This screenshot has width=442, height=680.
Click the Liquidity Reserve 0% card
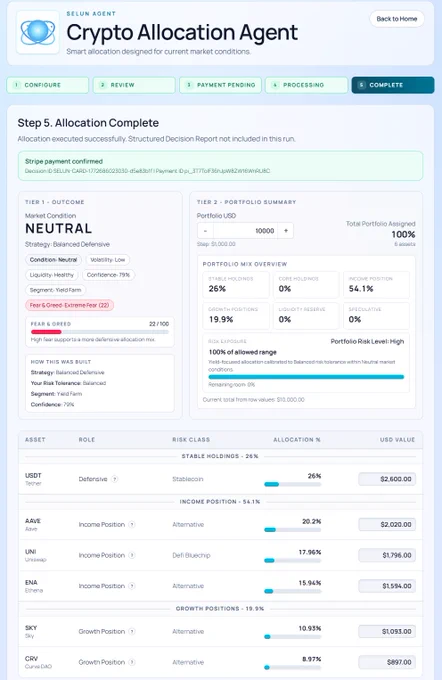pos(306,315)
